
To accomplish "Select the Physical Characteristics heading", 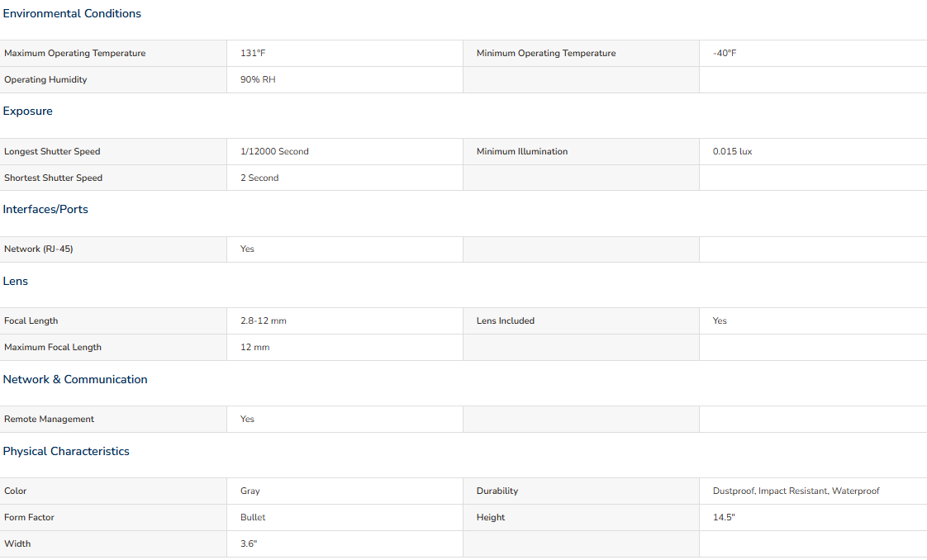I will (66, 451).
